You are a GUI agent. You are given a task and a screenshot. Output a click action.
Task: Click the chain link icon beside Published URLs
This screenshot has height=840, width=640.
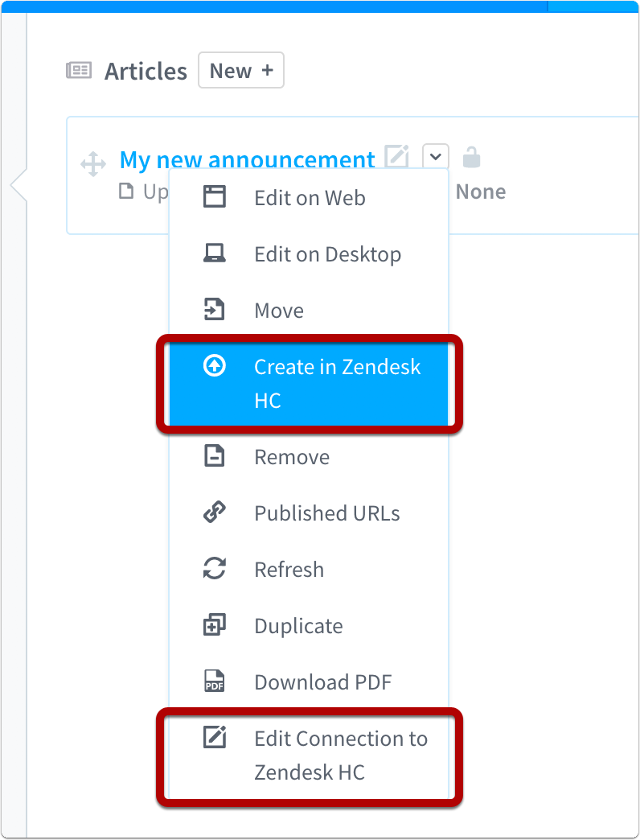tap(215, 513)
